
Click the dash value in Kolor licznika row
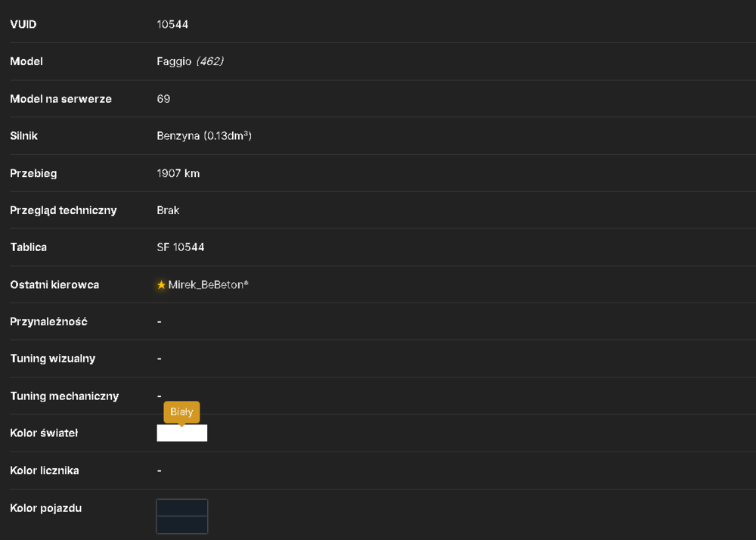159,470
